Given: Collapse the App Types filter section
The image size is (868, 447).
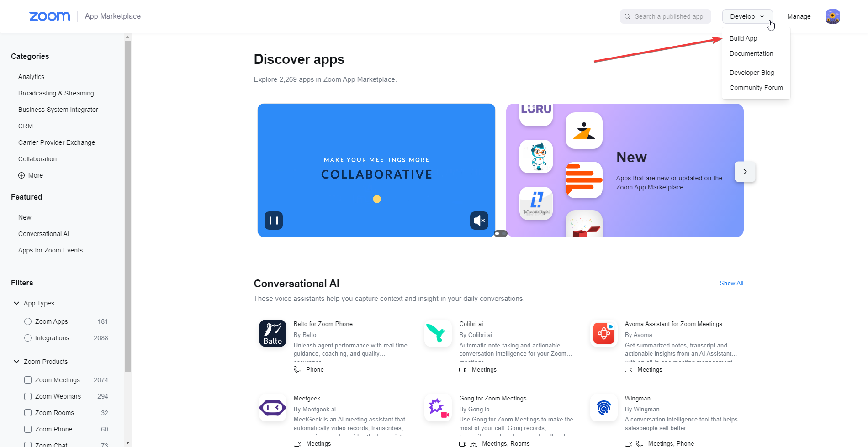Looking at the screenshot, I should point(16,303).
